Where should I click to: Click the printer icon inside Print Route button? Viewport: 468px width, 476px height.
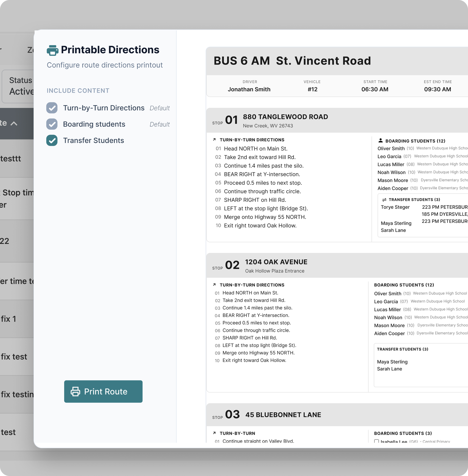pyautogui.click(x=75, y=391)
